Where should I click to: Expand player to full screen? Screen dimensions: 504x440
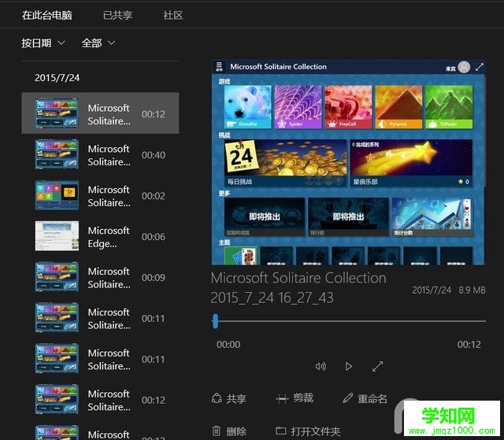(x=378, y=366)
